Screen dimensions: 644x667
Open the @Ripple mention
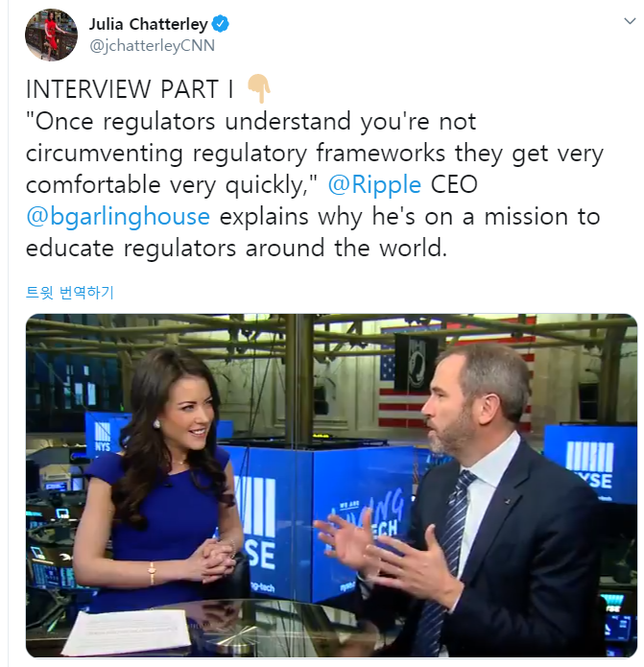pyautogui.click(x=374, y=184)
